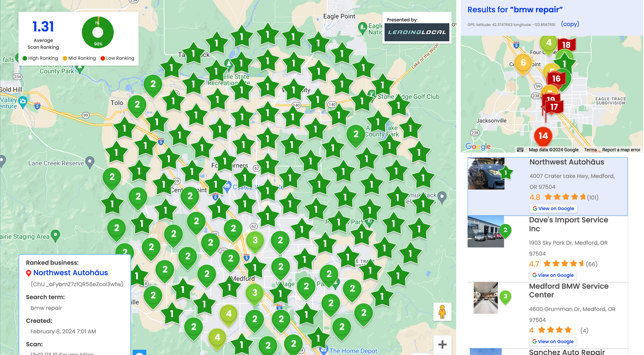Select the Medford BMW Service Center title
The width and height of the screenshot is (644, 355).
[569, 290]
